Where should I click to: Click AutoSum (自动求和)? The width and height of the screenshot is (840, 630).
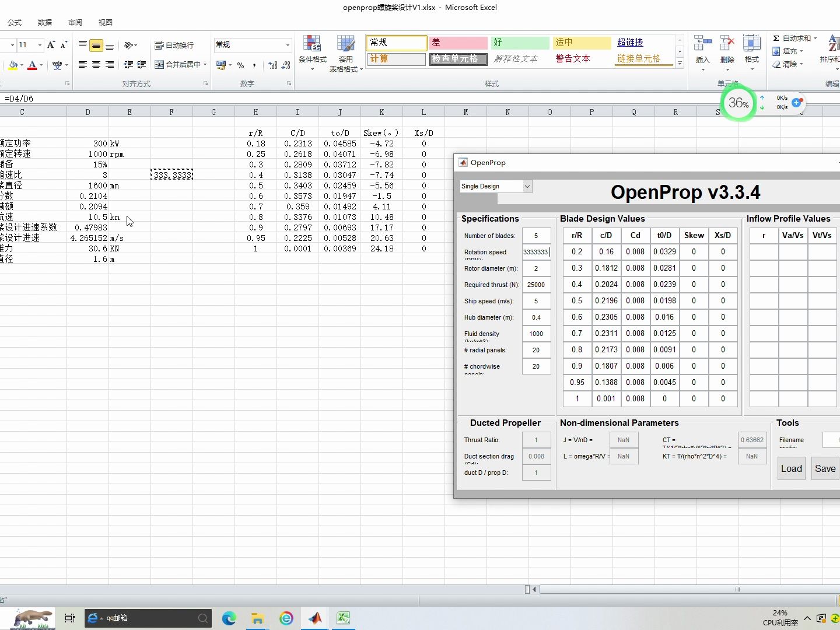tap(791, 38)
